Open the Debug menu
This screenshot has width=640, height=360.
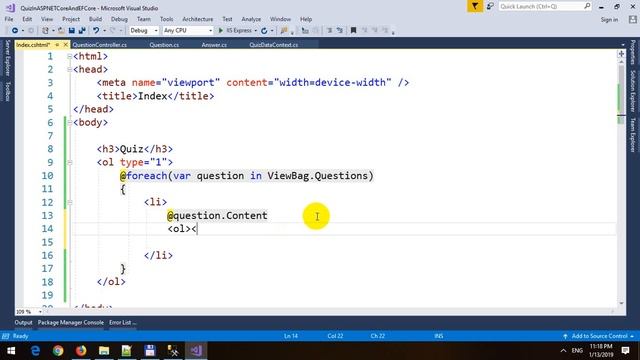[119, 19]
